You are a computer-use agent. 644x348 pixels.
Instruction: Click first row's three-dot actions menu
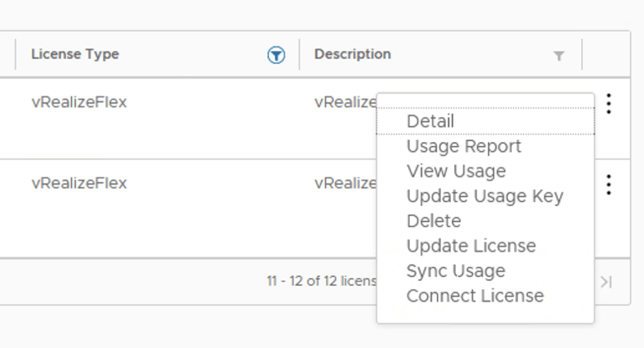point(608,103)
